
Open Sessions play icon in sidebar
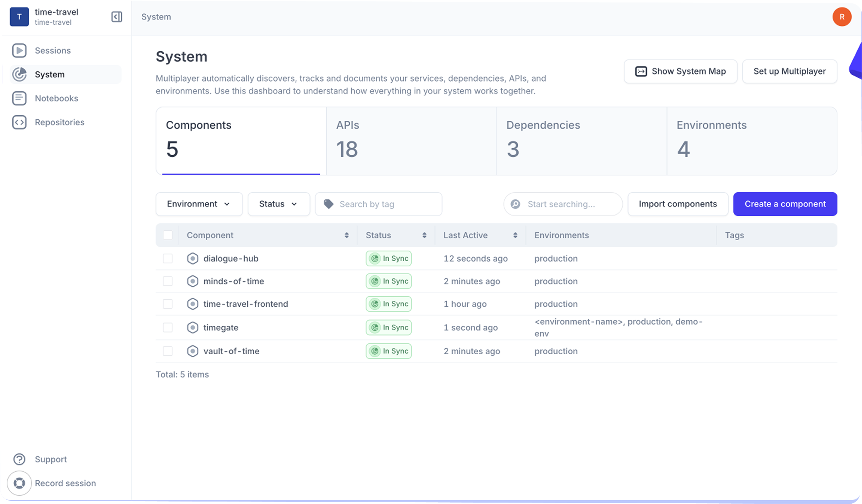pos(19,50)
